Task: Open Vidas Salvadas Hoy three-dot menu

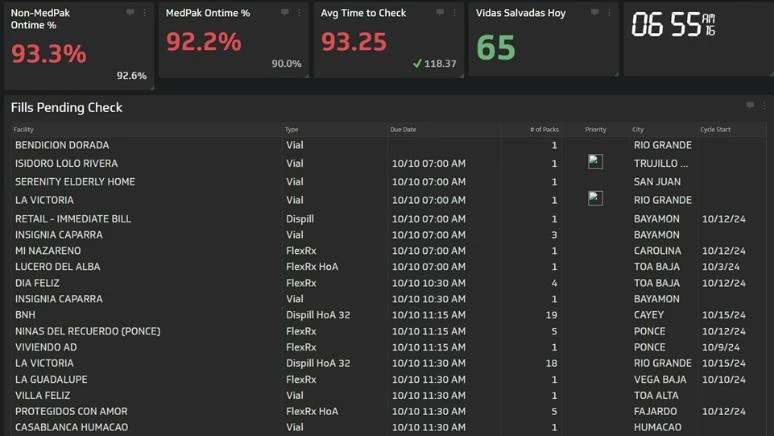Action: tap(610, 13)
